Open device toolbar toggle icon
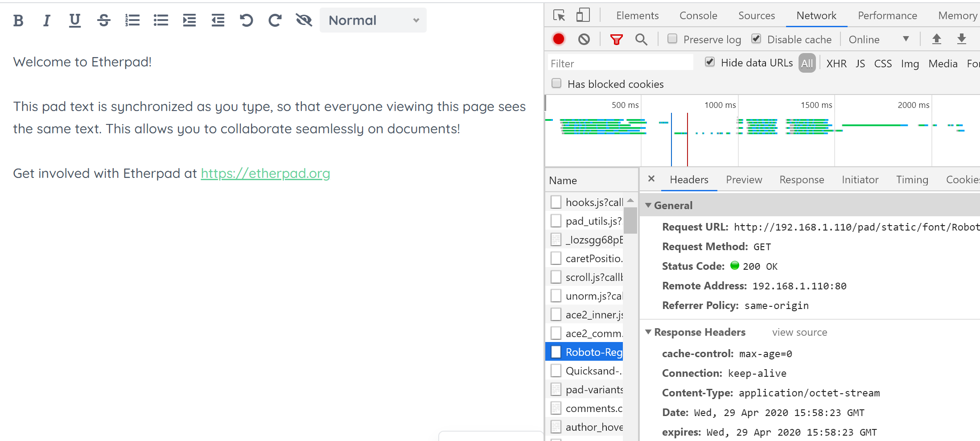Screen dimensions: 980x441 click(583, 15)
